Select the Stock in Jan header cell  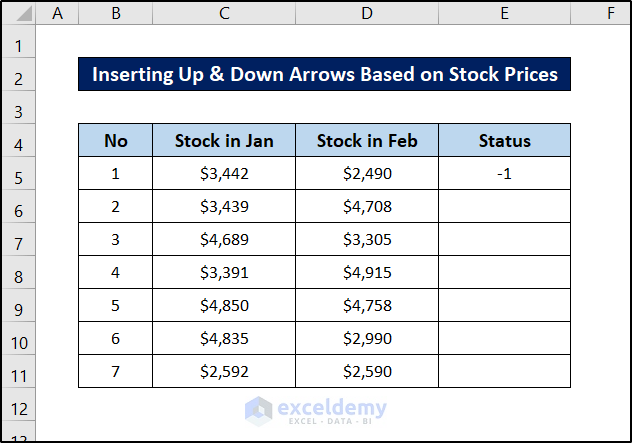[x=224, y=140]
